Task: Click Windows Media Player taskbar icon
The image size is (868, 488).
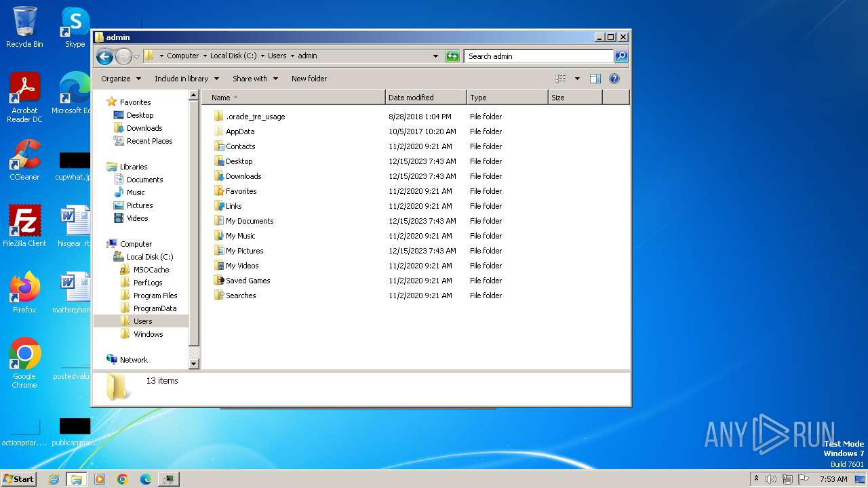Action: coord(100,479)
